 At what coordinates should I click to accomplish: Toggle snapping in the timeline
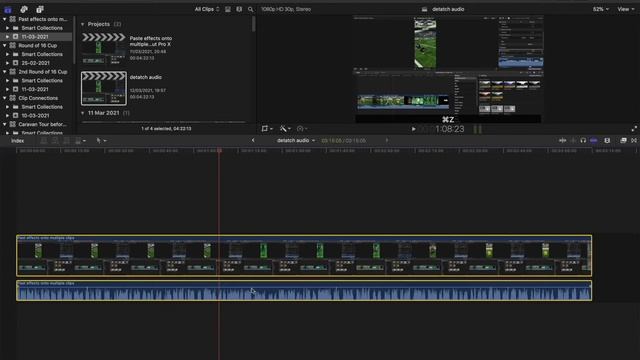(x=594, y=140)
